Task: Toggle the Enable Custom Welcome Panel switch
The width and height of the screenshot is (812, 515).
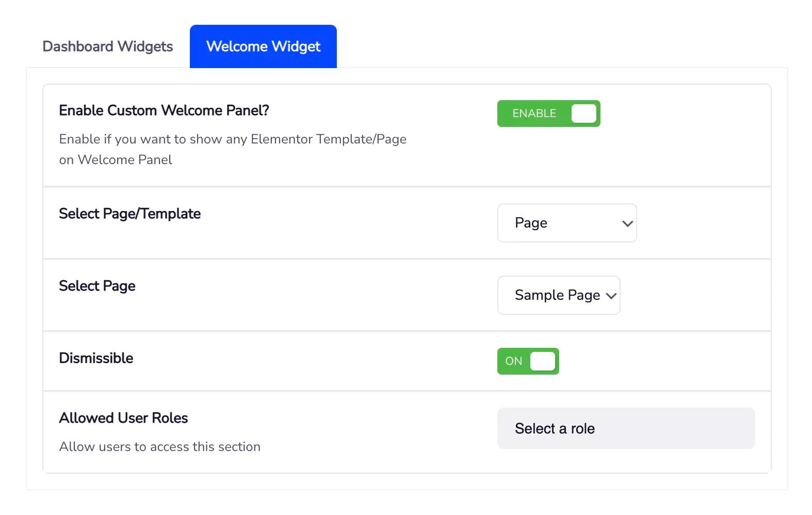Action: (x=548, y=114)
